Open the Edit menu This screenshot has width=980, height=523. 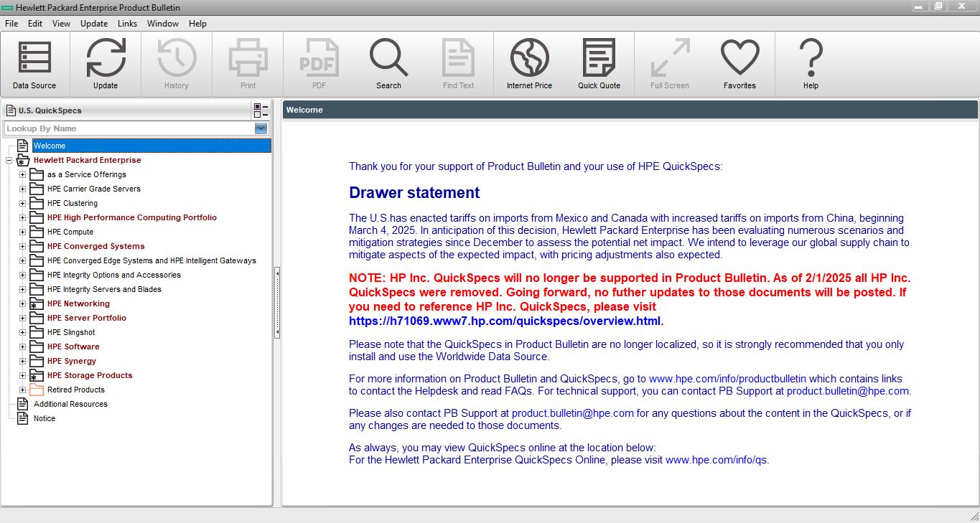(x=35, y=24)
